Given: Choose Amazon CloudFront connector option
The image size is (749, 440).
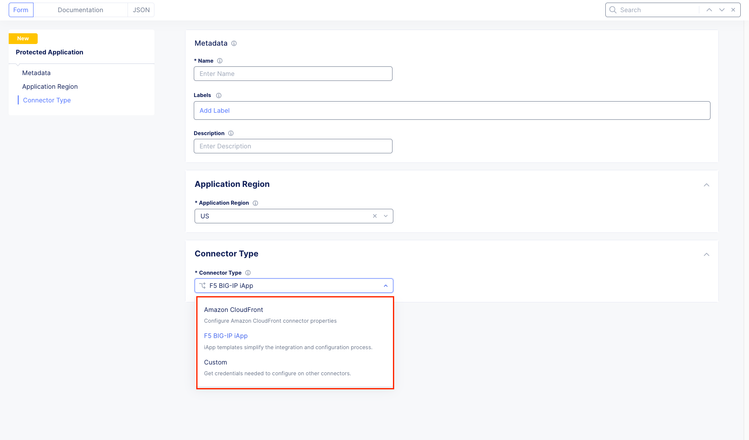Looking at the screenshot, I should tap(233, 310).
